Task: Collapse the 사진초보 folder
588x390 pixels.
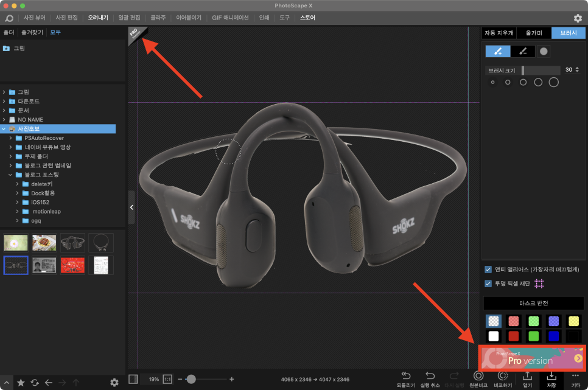Action: (x=4, y=128)
